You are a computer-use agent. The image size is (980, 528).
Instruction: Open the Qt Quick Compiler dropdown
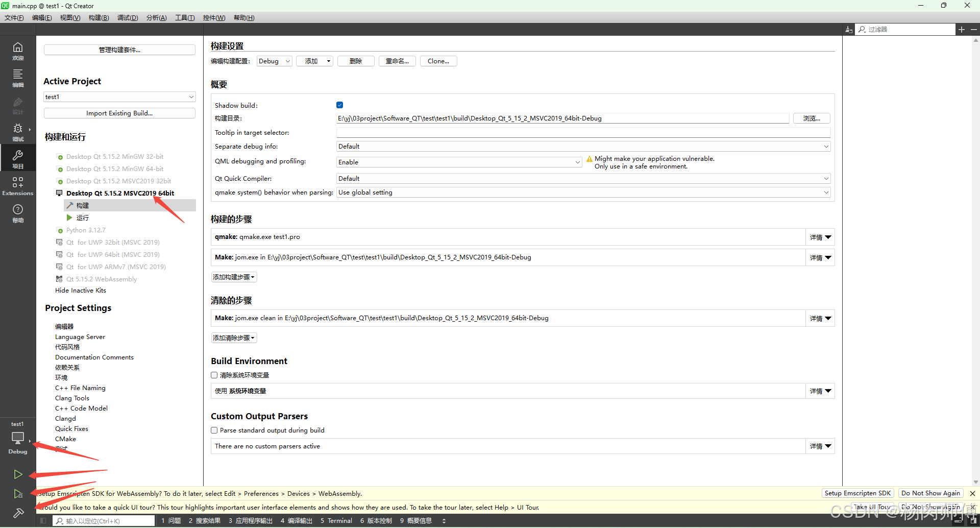[x=583, y=178]
